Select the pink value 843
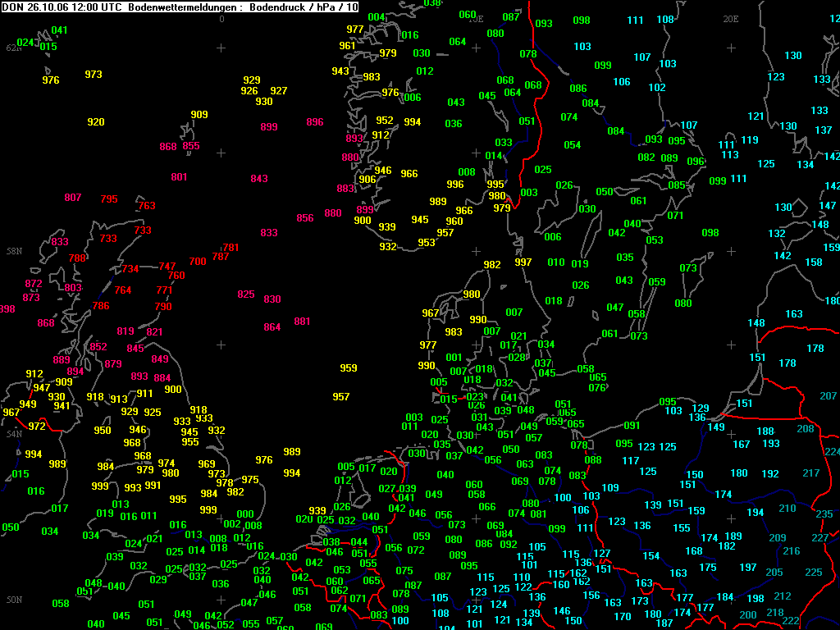Image resolution: width=840 pixels, height=630 pixels. point(259,178)
